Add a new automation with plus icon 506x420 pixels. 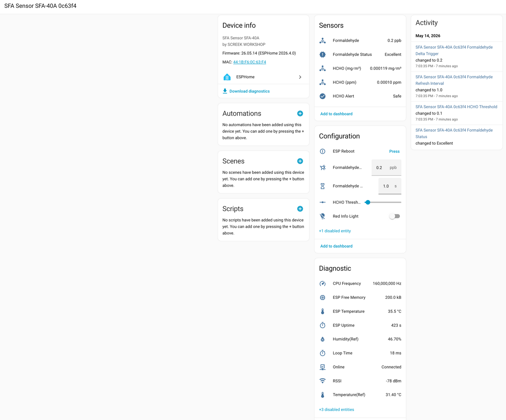[x=300, y=113]
